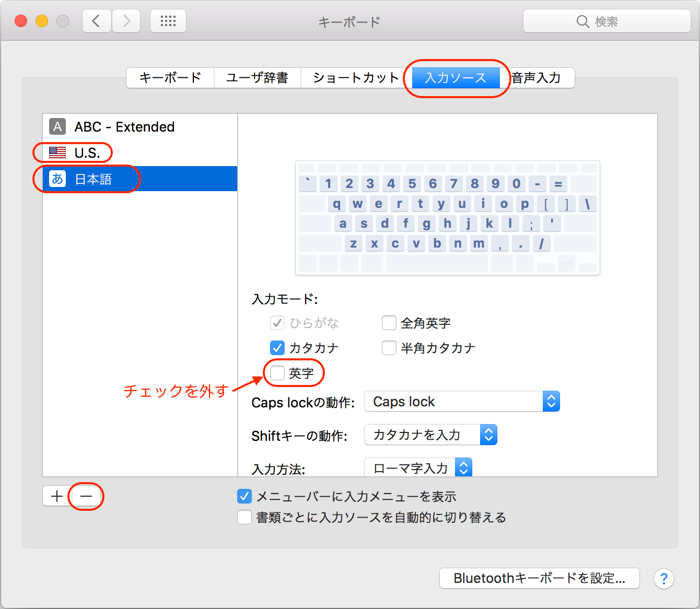Select the 日本語 input source

coord(93,179)
